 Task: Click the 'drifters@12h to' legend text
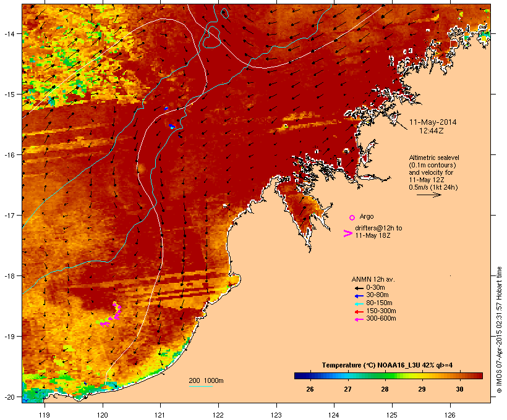click(x=378, y=228)
